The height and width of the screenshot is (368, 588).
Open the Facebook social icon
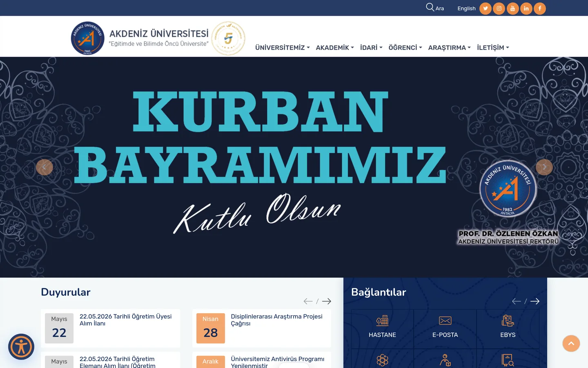[x=540, y=8]
